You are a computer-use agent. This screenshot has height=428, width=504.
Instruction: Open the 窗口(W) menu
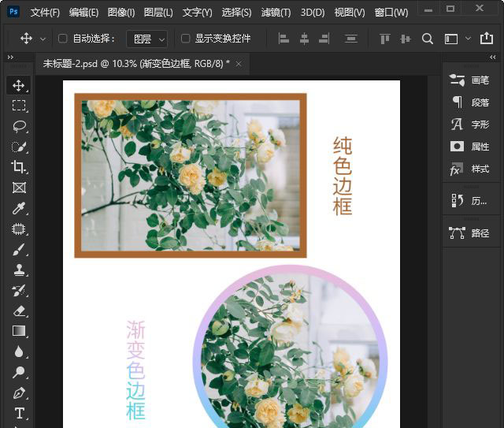click(391, 13)
